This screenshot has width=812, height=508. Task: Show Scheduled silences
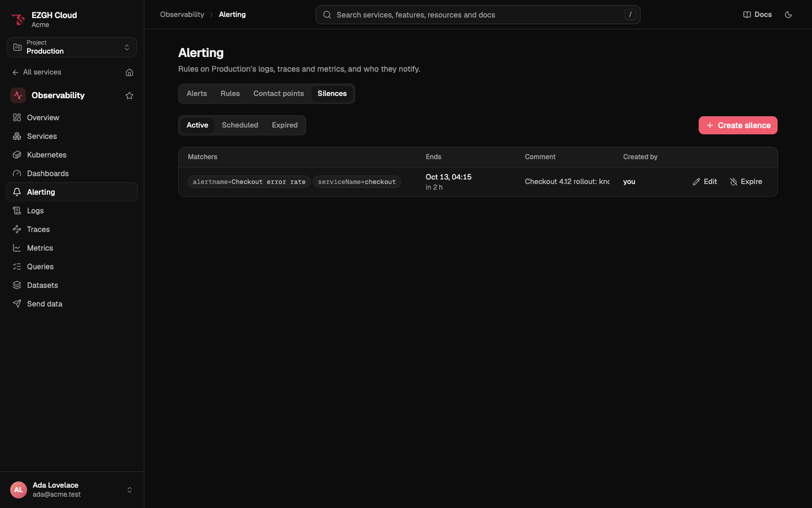[x=240, y=125]
